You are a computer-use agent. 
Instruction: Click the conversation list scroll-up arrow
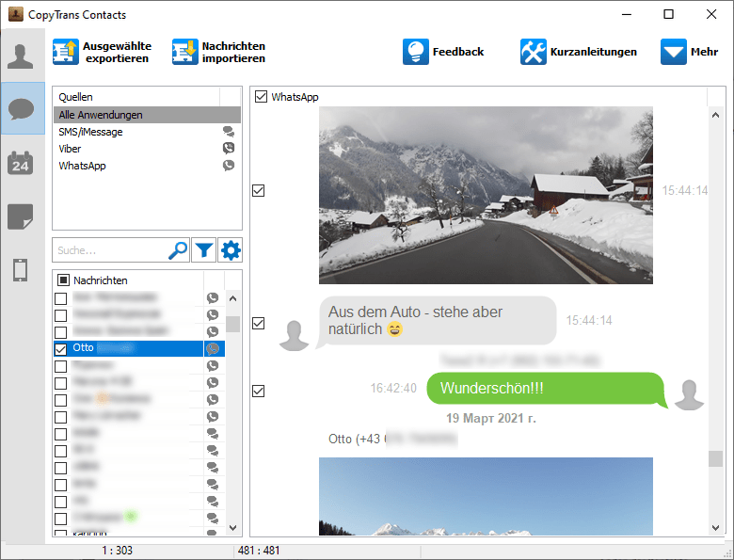(x=232, y=298)
